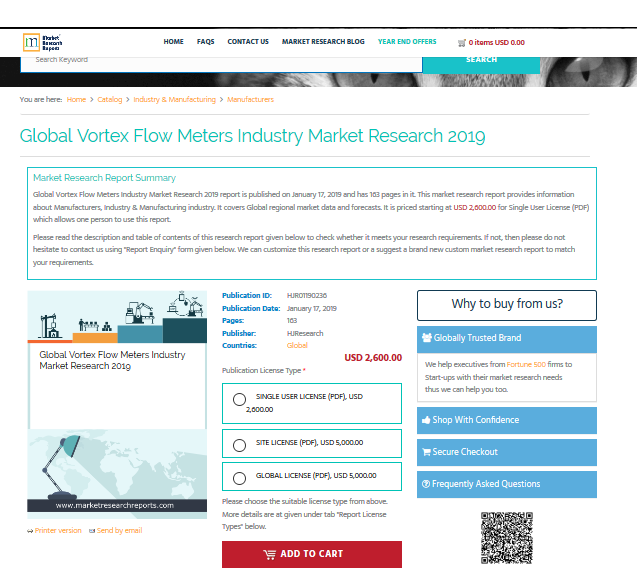
Task: Expand Frequently Asked Questions section
Action: [x=507, y=484]
